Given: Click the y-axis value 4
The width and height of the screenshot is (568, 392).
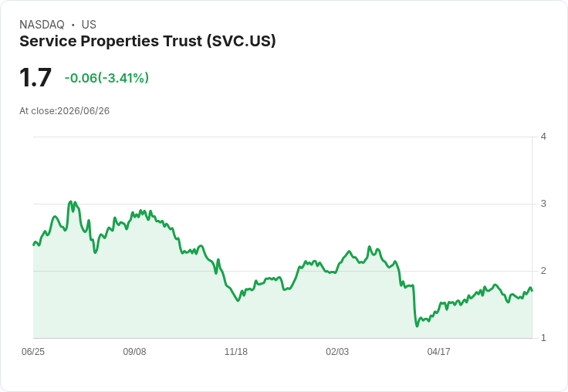Looking at the screenshot, I should click(x=543, y=137).
